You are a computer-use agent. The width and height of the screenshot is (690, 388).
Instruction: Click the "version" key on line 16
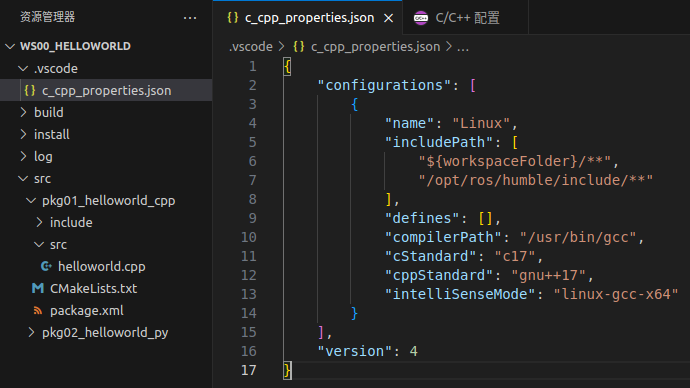354,351
